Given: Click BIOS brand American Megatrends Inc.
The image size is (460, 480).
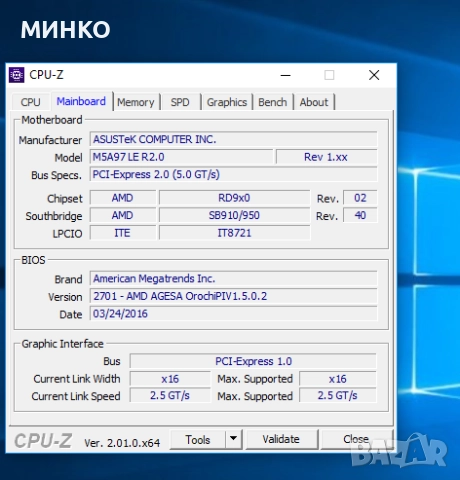Looking at the screenshot, I should tap(233, 279).
